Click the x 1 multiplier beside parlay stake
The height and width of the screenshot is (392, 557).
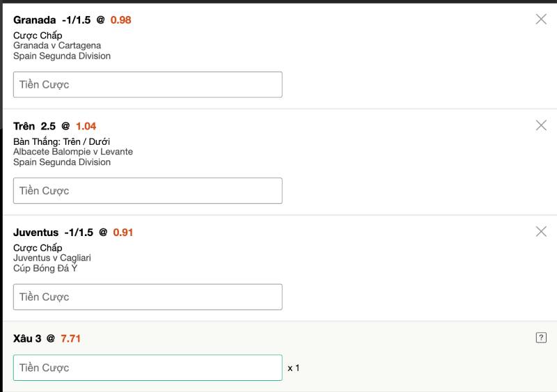(x=294, y=368)
